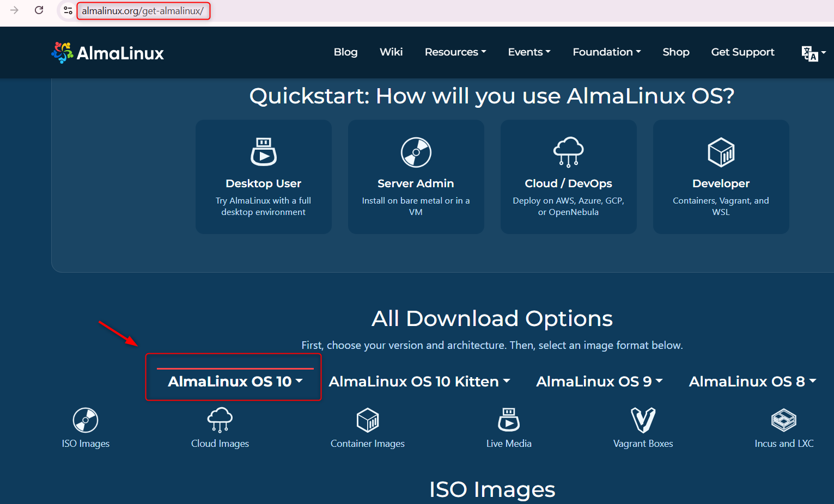Open the AlmaLinux OS 10 version dropdown
This screenshot has width=834, height=504.
[235, 382]
